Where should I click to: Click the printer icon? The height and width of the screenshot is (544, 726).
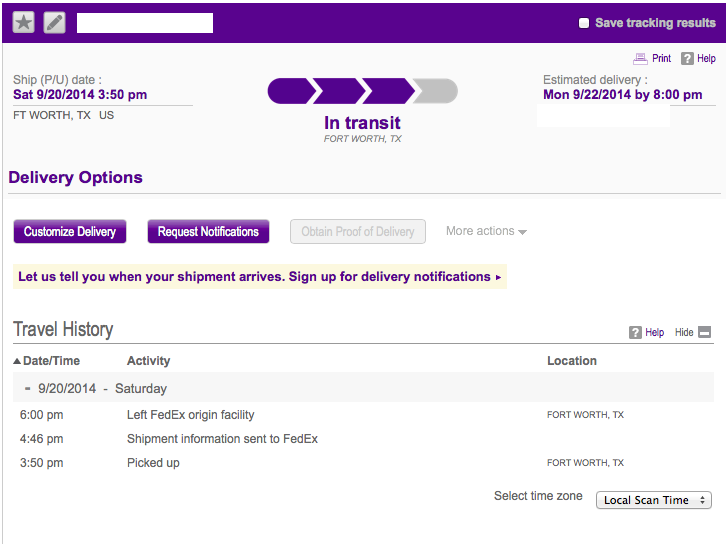coord(640,58)
